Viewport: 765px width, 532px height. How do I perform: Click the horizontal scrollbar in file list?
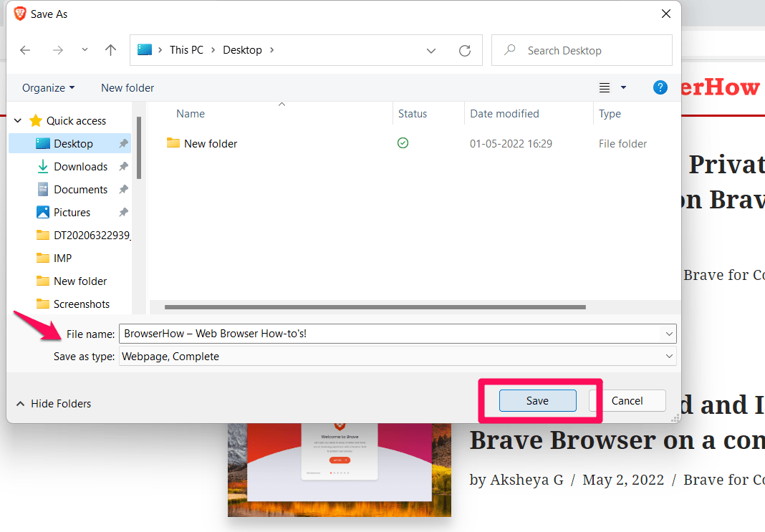[375, 307]
